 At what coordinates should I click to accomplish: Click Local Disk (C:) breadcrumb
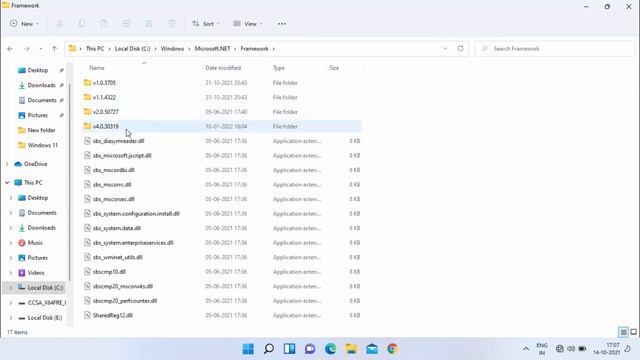[x=132, y=49]
